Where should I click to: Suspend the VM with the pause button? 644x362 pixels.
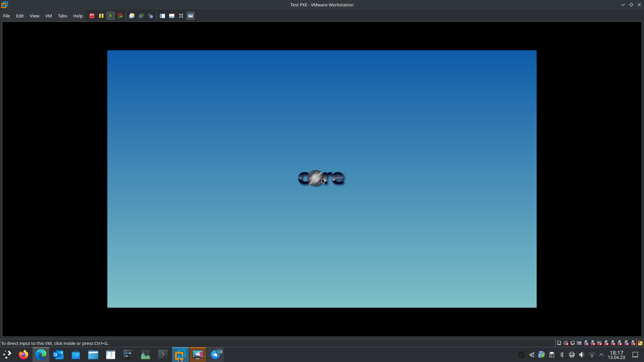point(101,16)
